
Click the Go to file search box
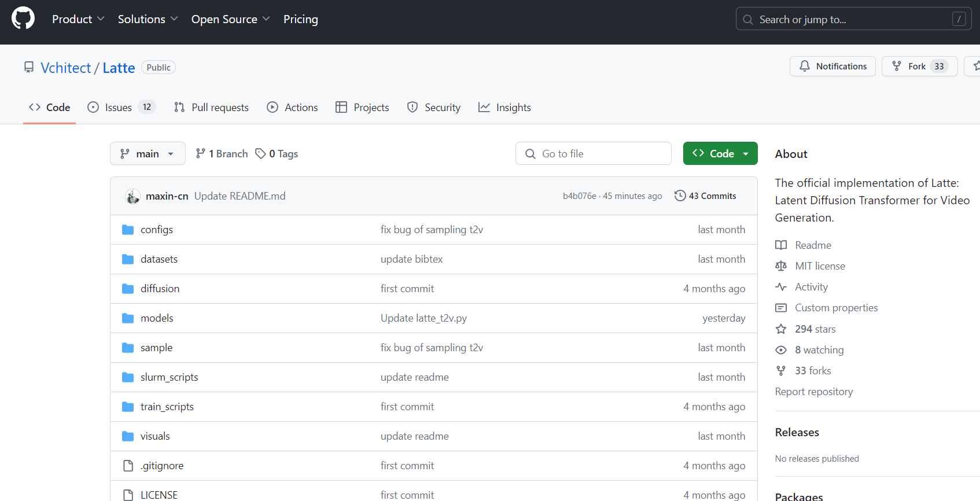tap(594, 153)
